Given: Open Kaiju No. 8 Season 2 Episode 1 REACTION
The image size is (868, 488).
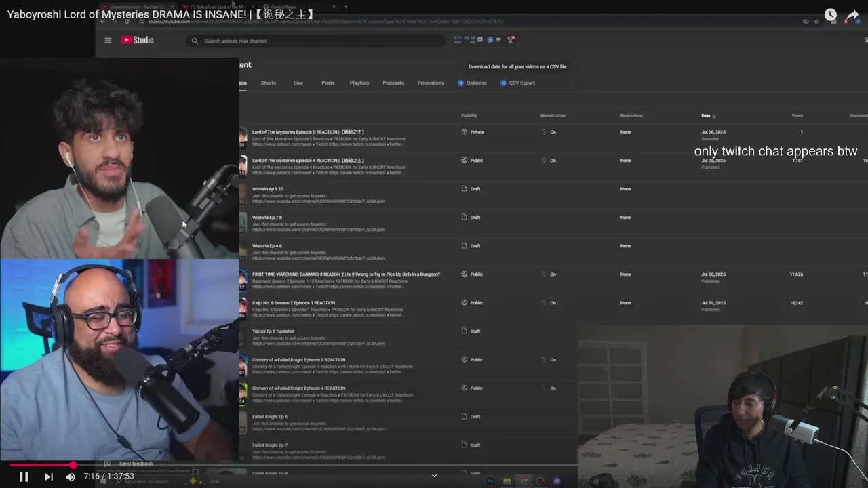Looking at the screenshot, I should [294, 303].
